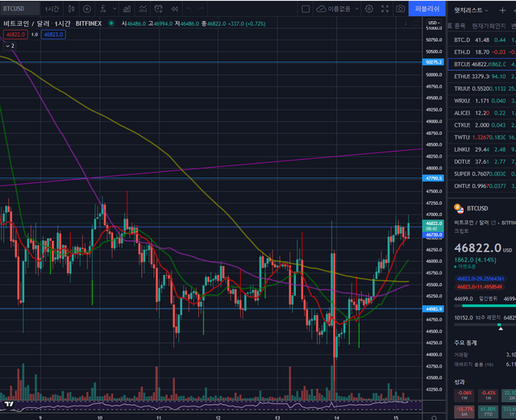This screenshot has height=420, width=516.
Task: Click the 44983.9 horizontal line price label
Action: pos(433,309)
